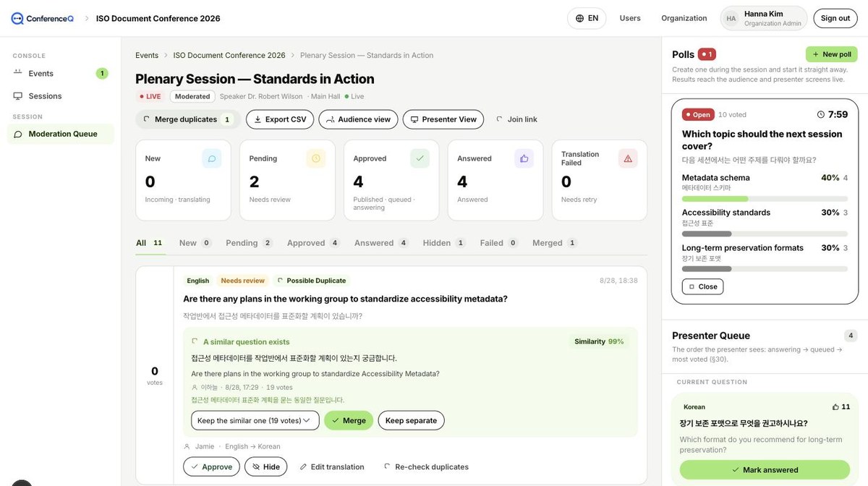
Task: Click the thumbs-up vote count icon
Action: tap(835, 407)
